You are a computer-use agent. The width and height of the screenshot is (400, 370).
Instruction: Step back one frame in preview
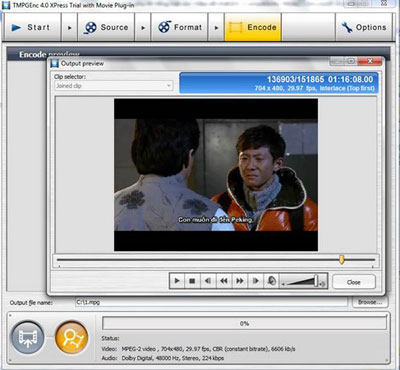click(x=208, y=281)
